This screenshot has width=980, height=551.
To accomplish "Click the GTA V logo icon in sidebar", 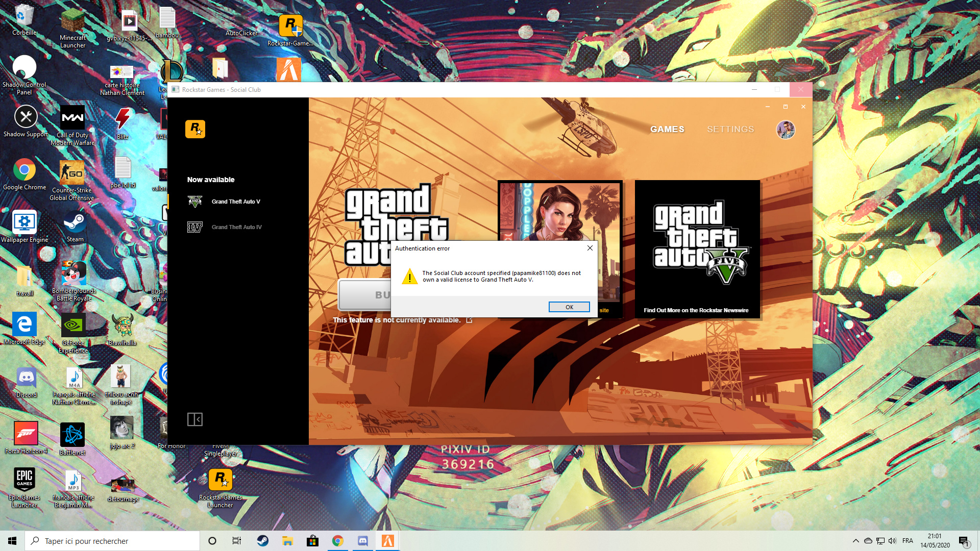I will [195, 202].
